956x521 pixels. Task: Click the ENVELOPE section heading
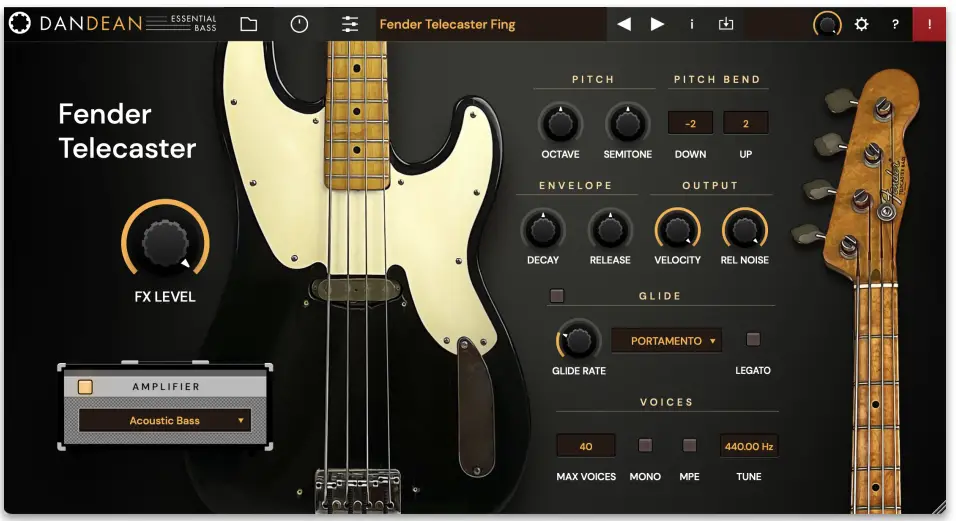click(576, 185)
